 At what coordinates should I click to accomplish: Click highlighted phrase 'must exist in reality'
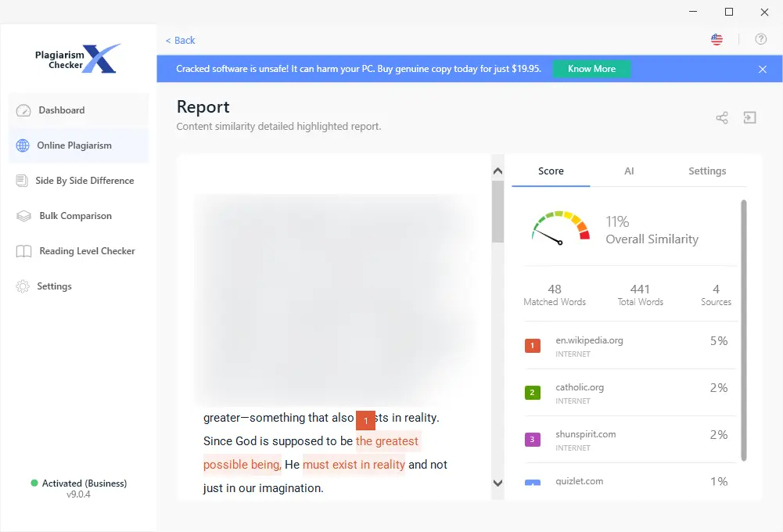[x=354, y=465]
